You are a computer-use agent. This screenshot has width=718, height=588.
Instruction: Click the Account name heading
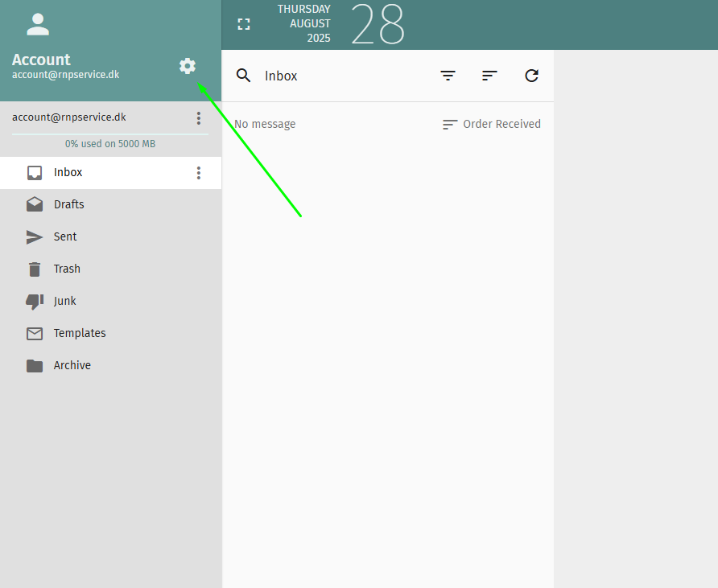click(x=41, y=60)
